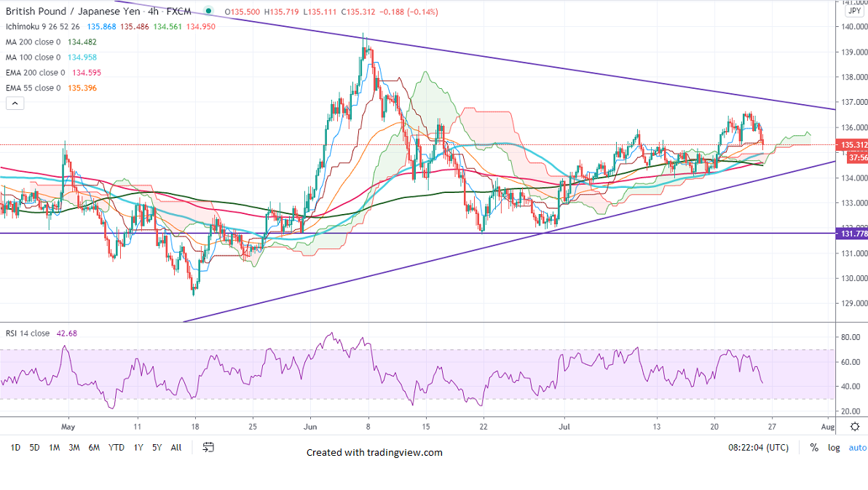Click the green market status dot
This screenshot has width=868, height=490.
pos(208,10)
